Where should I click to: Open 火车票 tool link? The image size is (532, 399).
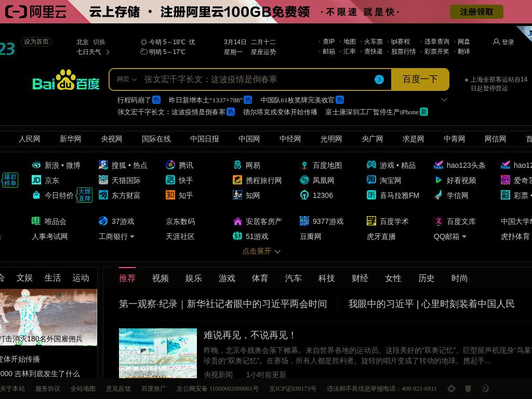click(373, 42)
